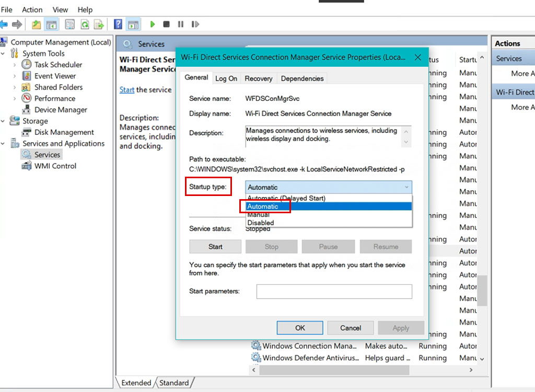Toggle the Action pane toolbar icon

pos(133,24)
